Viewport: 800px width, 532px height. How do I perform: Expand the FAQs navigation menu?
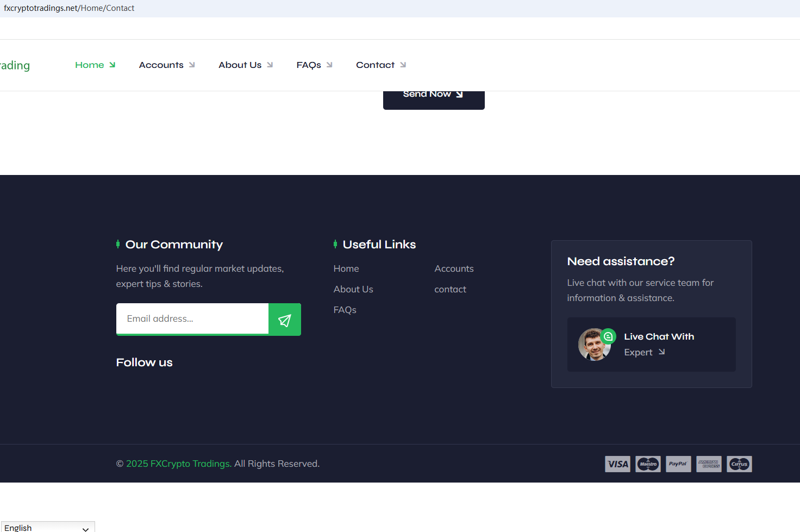[x=314, y=65]
